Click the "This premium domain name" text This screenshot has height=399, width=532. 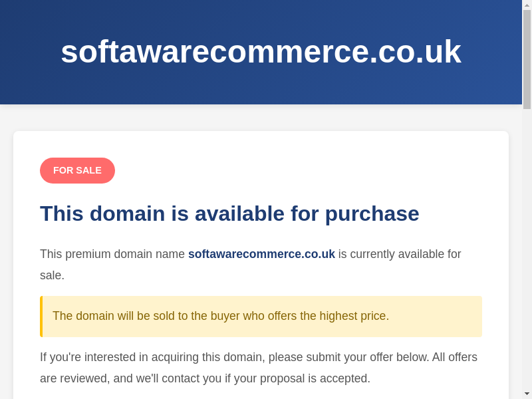tap(112, 254)
